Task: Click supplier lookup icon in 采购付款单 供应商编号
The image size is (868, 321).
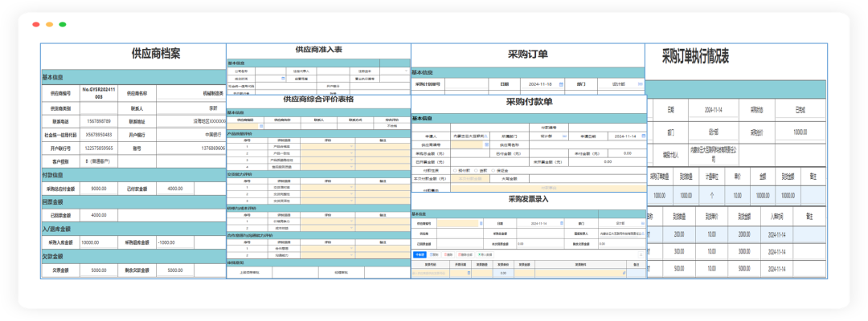Action: 486,144
